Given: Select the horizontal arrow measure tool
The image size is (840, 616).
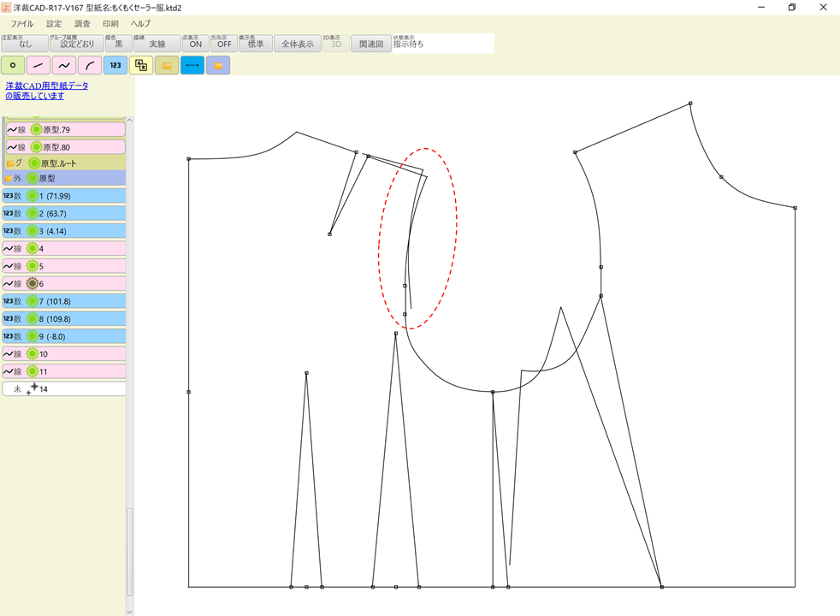Looking at the screenshot, I should click(192, 64).
